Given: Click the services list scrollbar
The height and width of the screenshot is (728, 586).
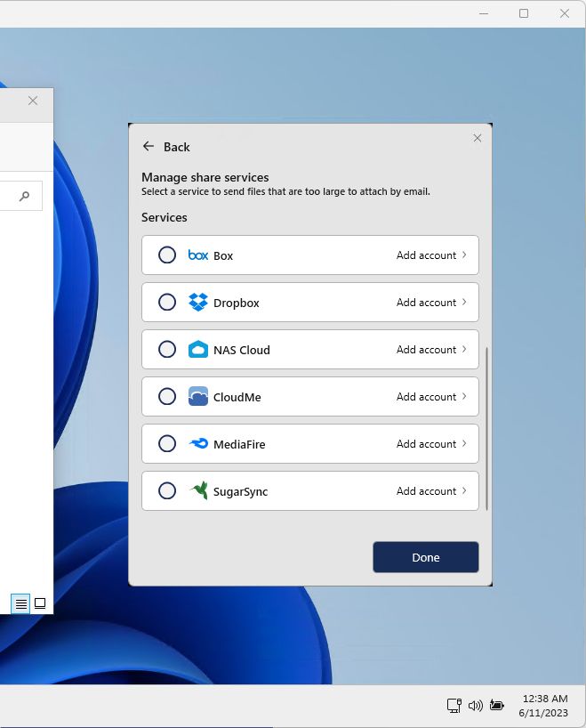Looking at the screenshot, I should click(x=486, y=429).
